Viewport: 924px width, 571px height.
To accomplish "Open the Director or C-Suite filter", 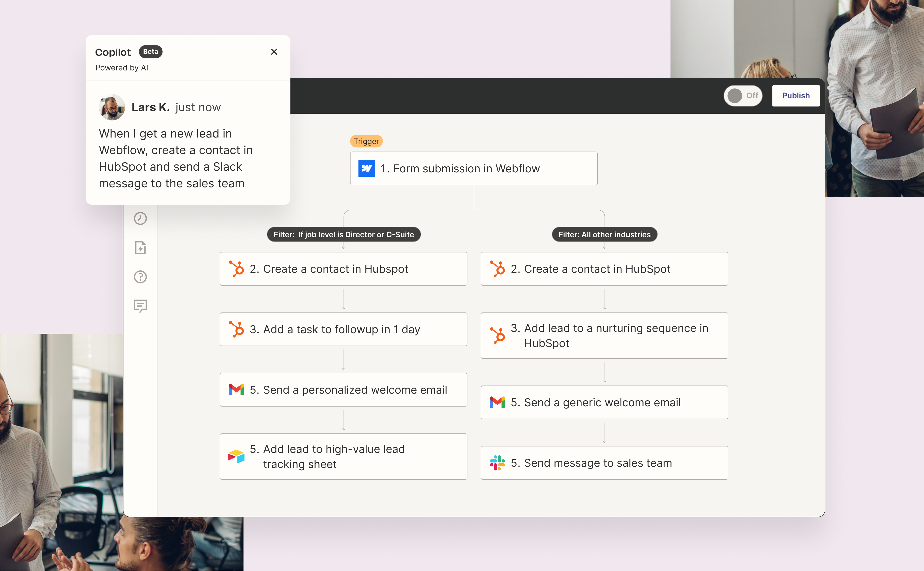I will [344, 234].
